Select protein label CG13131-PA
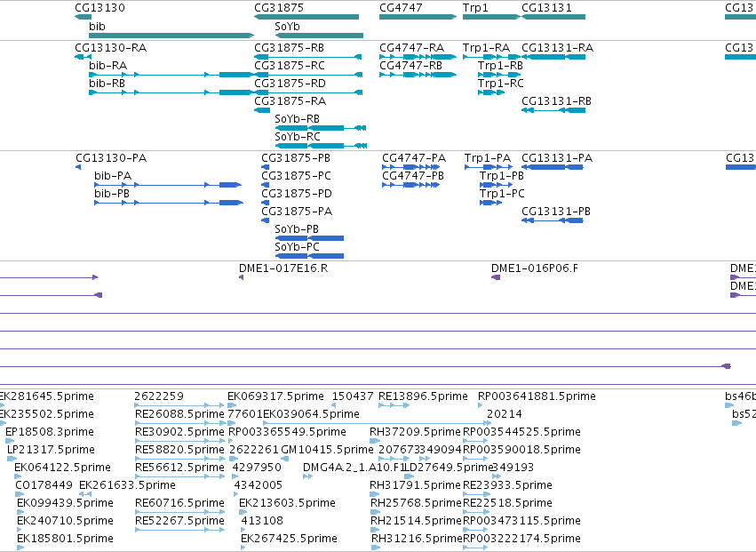 pos(557,158)
